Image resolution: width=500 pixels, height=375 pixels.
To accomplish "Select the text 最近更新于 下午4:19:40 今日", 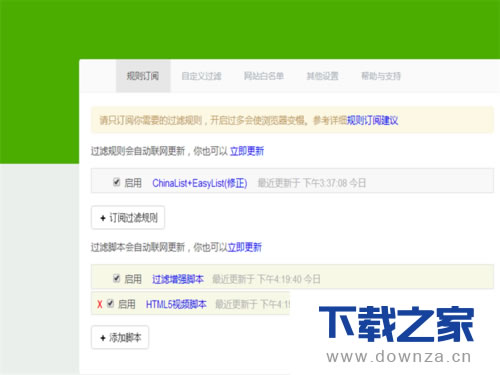I will tap(266, 279).
